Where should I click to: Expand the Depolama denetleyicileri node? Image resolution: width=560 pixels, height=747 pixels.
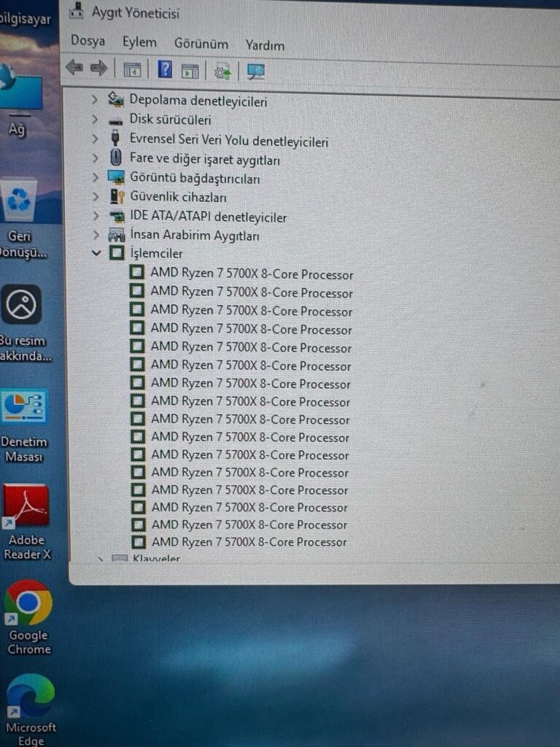(95, 99)
